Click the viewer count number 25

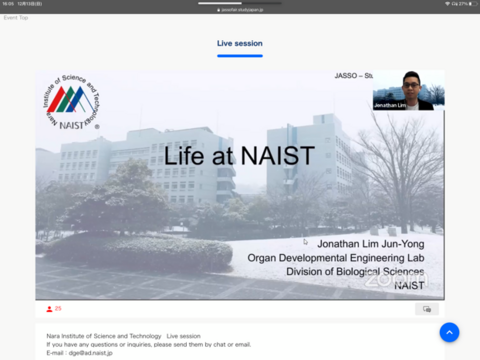[58, 309]
